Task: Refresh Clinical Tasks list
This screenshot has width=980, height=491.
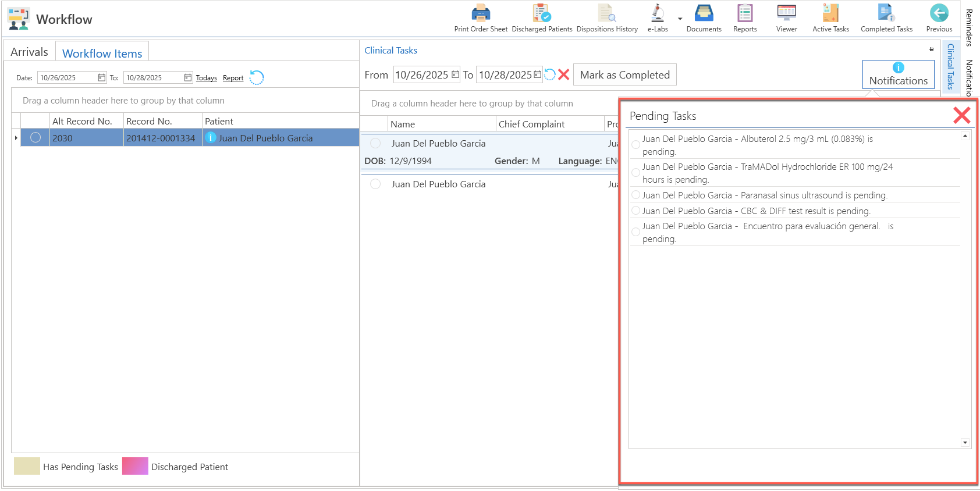Action: coord(550,74)
